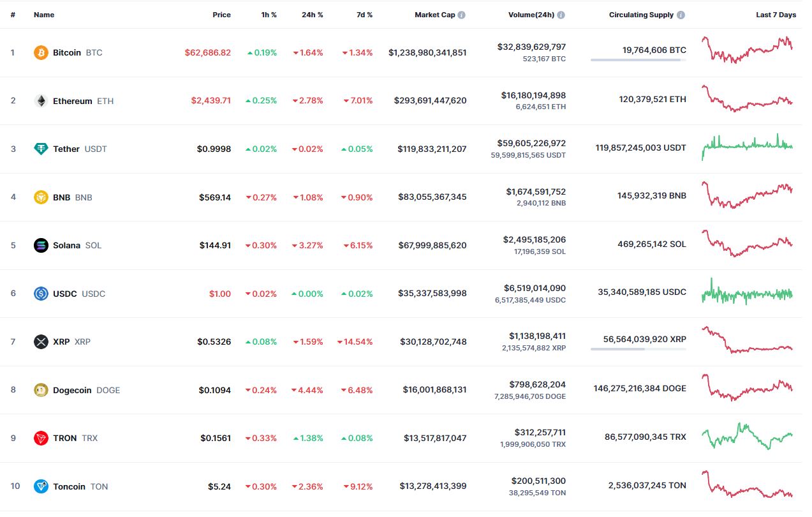Screen dimensions: 812x517
Task: Sort by the 7d % column header
Action: tap(364, 15)
